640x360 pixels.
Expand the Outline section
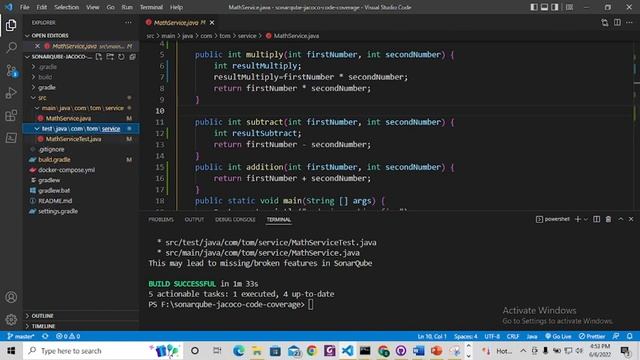coord(81,316)
